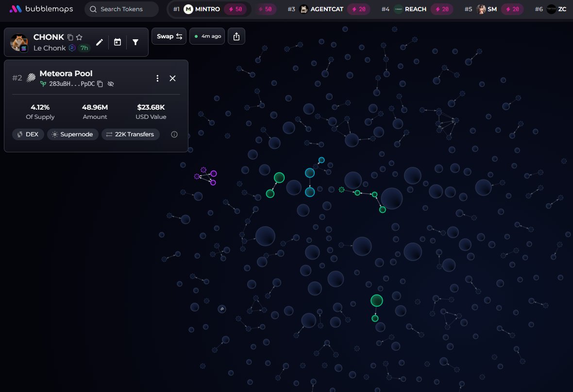Click the Meteora Pool title
Image resolution: width=573 pixels, height=392 pixels.
[66, 73]
